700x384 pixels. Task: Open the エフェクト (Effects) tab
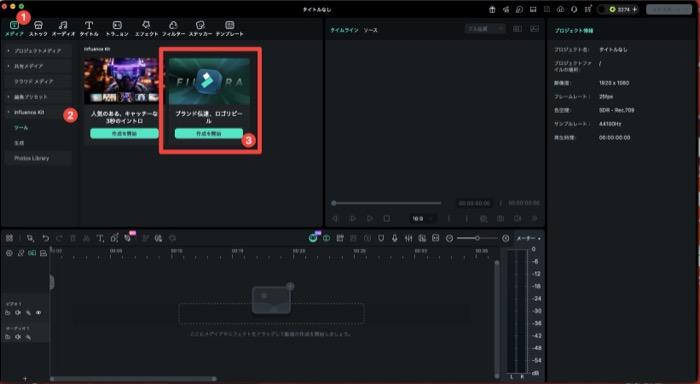click(146, 29)
